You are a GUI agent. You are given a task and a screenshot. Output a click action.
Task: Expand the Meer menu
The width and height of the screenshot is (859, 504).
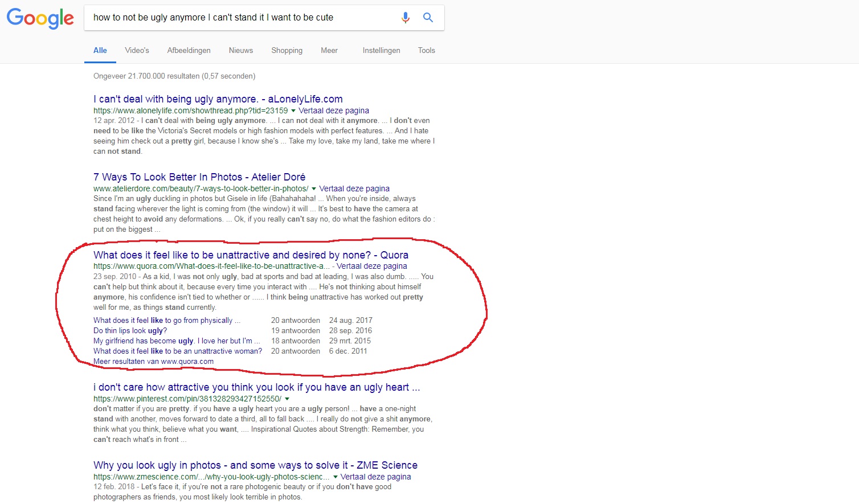[x=329, y=51]
